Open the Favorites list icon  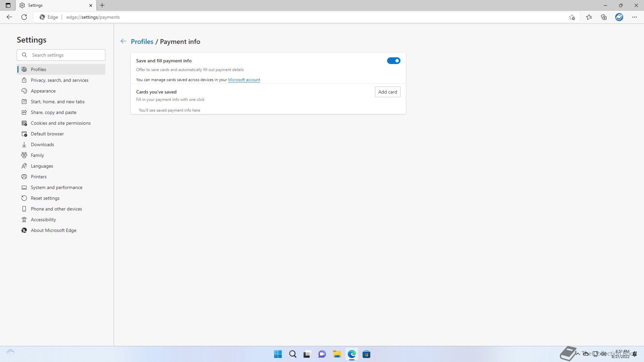coord(589,17)
